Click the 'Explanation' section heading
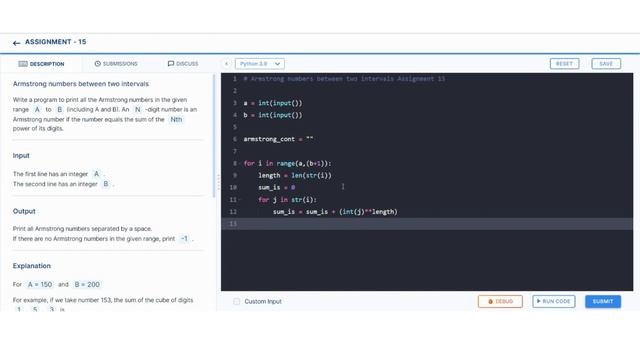This screenshot has height=360, width=640. pos(32,266)
